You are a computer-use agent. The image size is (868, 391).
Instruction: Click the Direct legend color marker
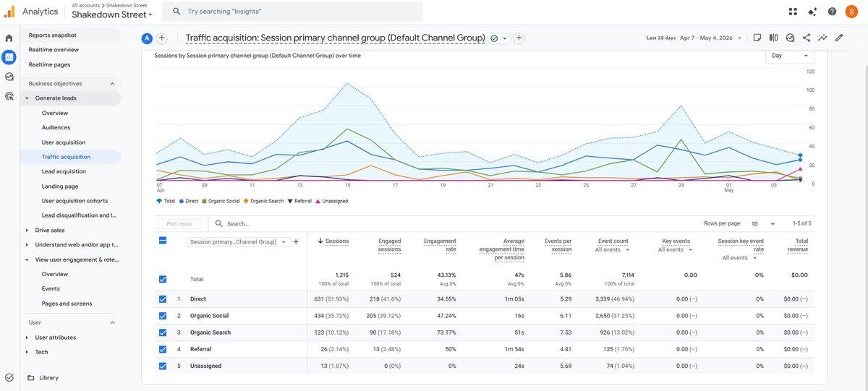182,201
